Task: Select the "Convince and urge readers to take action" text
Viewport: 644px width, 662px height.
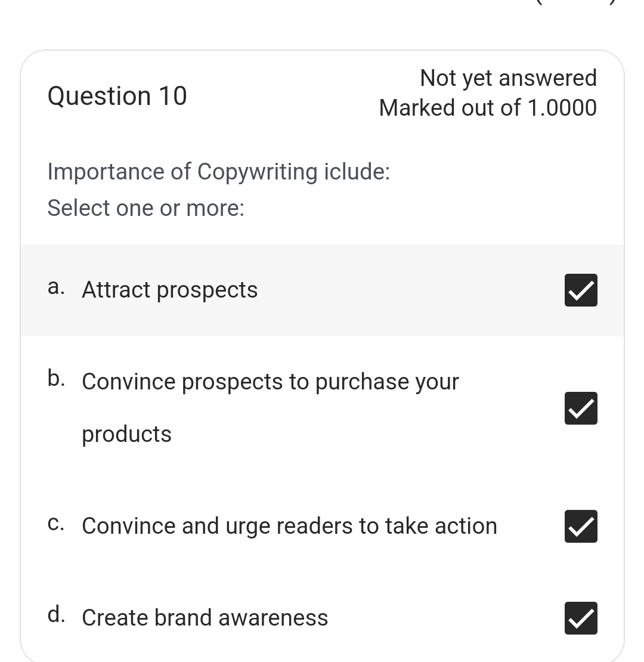Action: point(289,527)
